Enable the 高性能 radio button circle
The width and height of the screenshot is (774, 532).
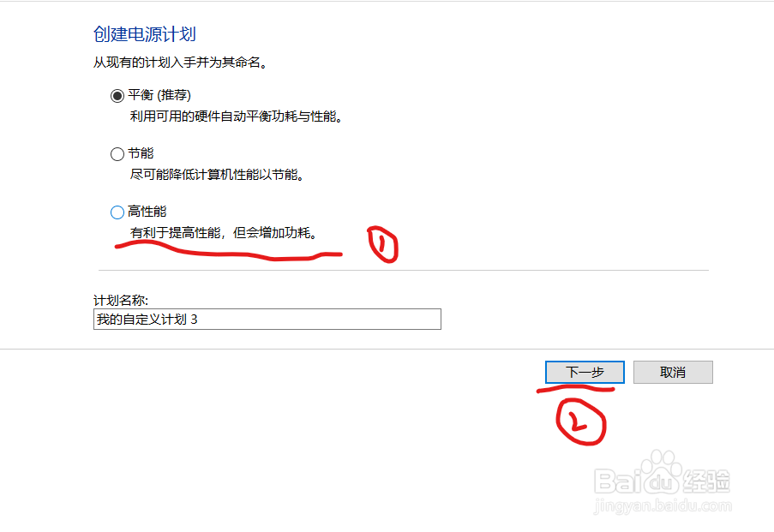pos(117,212)
